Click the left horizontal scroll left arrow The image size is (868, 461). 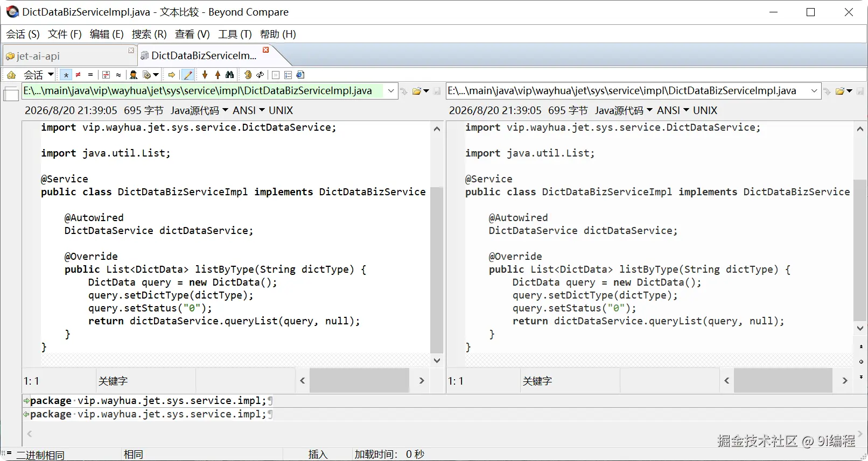(302, 380)
